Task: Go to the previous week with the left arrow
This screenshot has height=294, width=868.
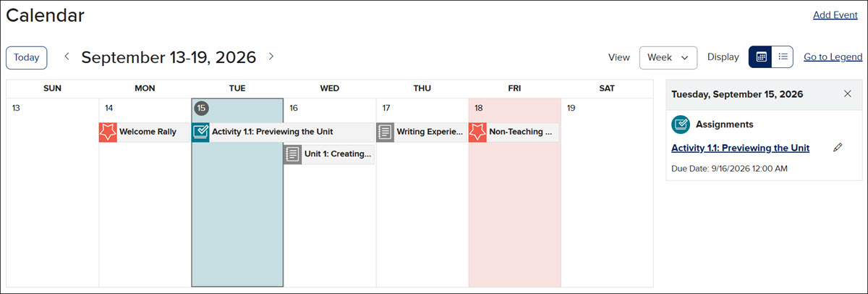Action: 67,56
